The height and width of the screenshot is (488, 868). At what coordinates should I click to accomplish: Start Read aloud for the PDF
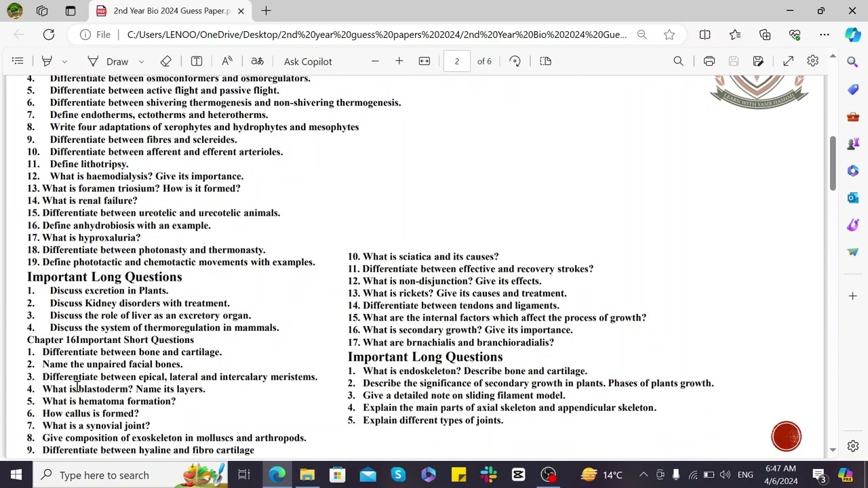(x=227, y=61)
